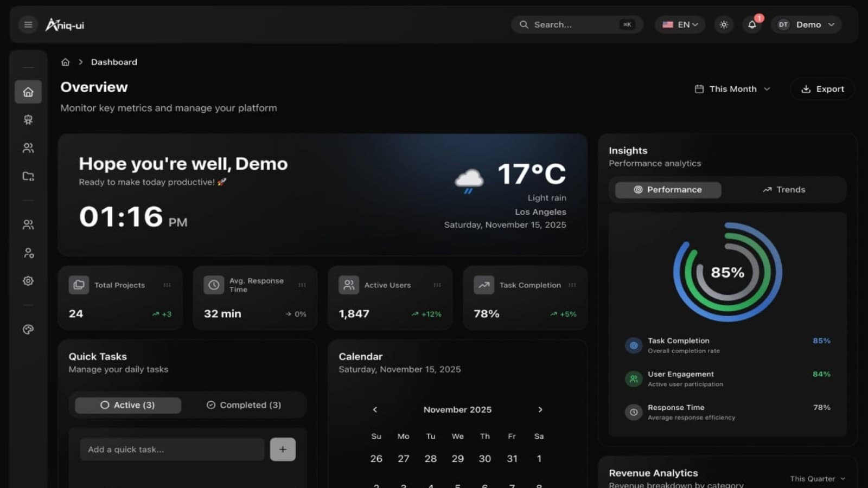The height and width of the screenshot is (488, 868).
Task: Click the Response Time clock icon in Insights
Action: (x=634, y=412)
